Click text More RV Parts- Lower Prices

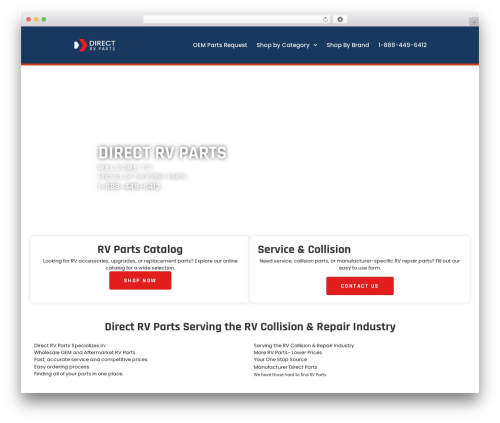288,352
